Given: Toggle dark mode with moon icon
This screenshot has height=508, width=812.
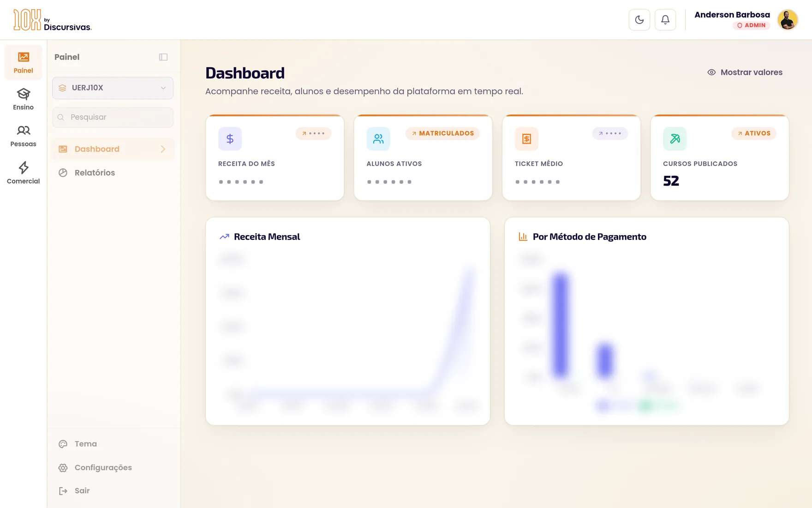Looking at the screenshot, I should click(639, 20).
